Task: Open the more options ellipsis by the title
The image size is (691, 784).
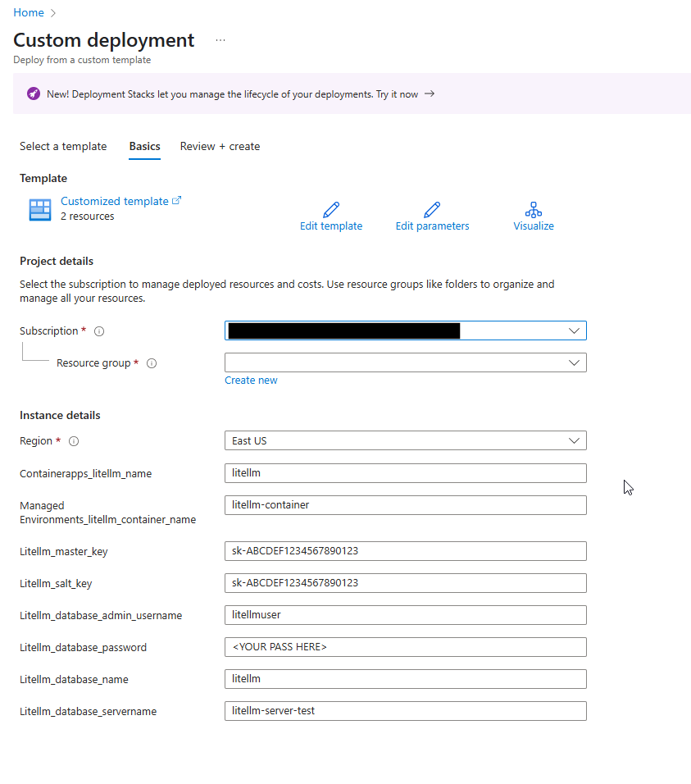Action: (220, 40)
